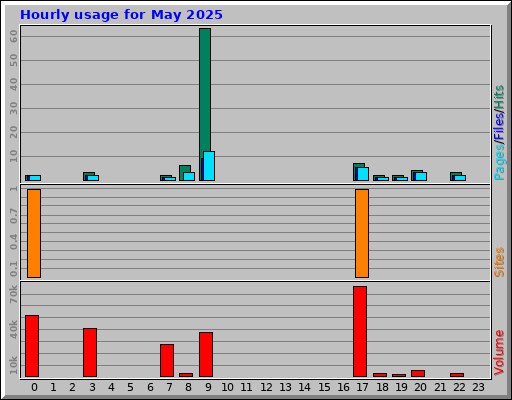Click the orange 'Sites' axis label

point(499,262)
